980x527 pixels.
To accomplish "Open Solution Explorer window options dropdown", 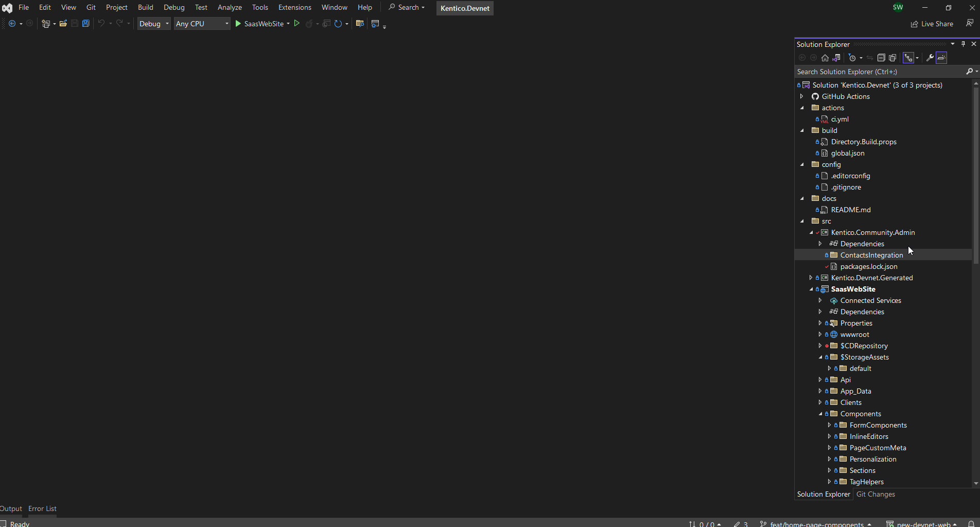I will point(953,44).
